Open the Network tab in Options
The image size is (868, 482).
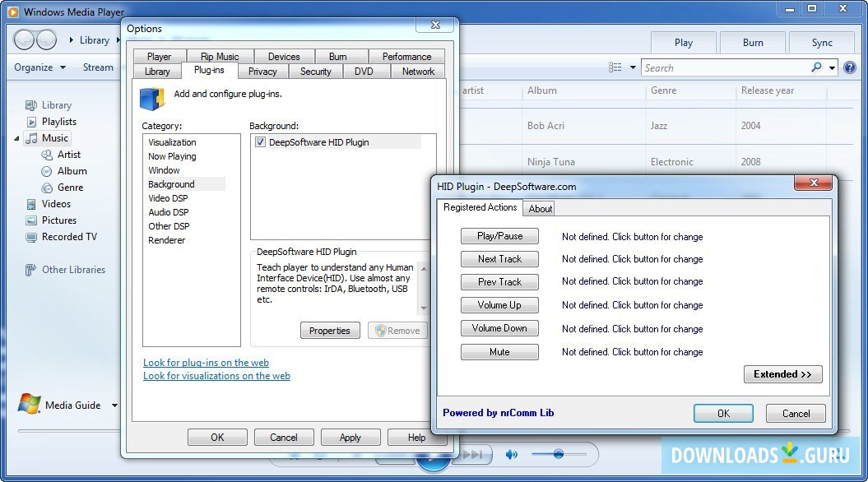click(x=417, y=71)
